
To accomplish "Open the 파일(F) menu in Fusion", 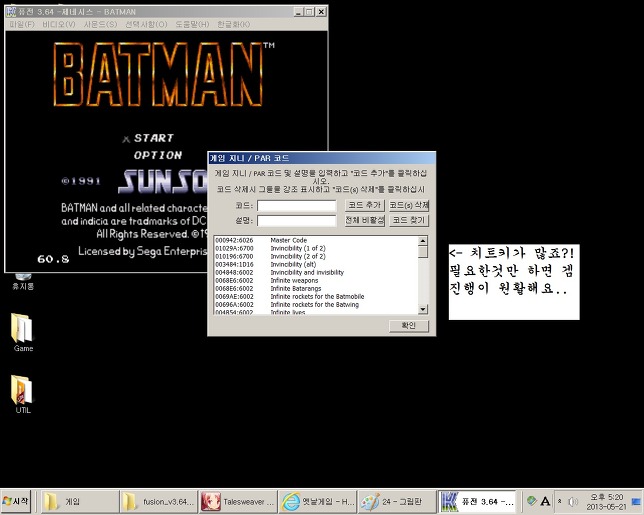I will coord(22,24).
